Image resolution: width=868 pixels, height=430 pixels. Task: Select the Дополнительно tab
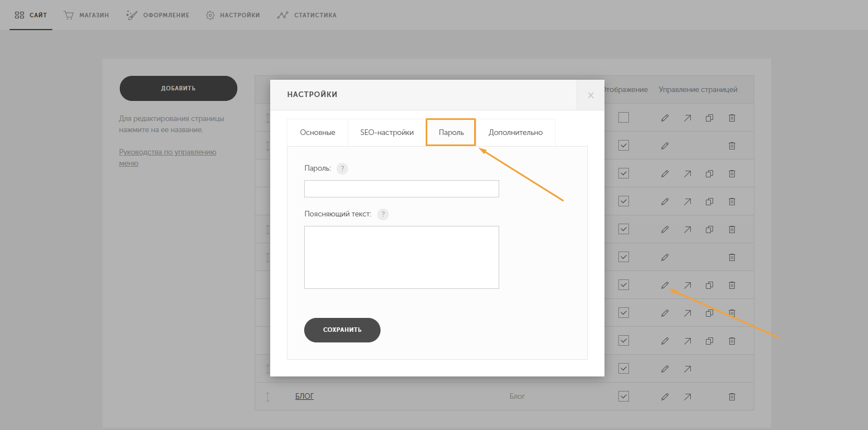(x=515, y=133)
